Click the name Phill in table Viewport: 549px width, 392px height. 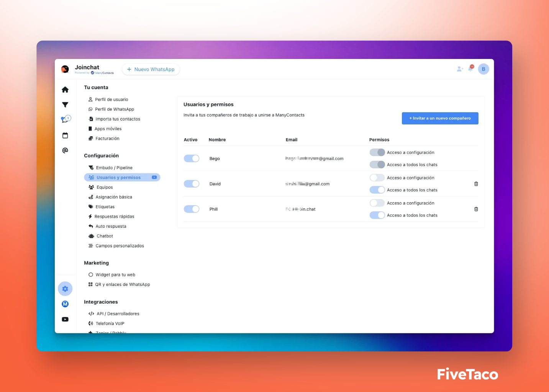pos(213,209)
